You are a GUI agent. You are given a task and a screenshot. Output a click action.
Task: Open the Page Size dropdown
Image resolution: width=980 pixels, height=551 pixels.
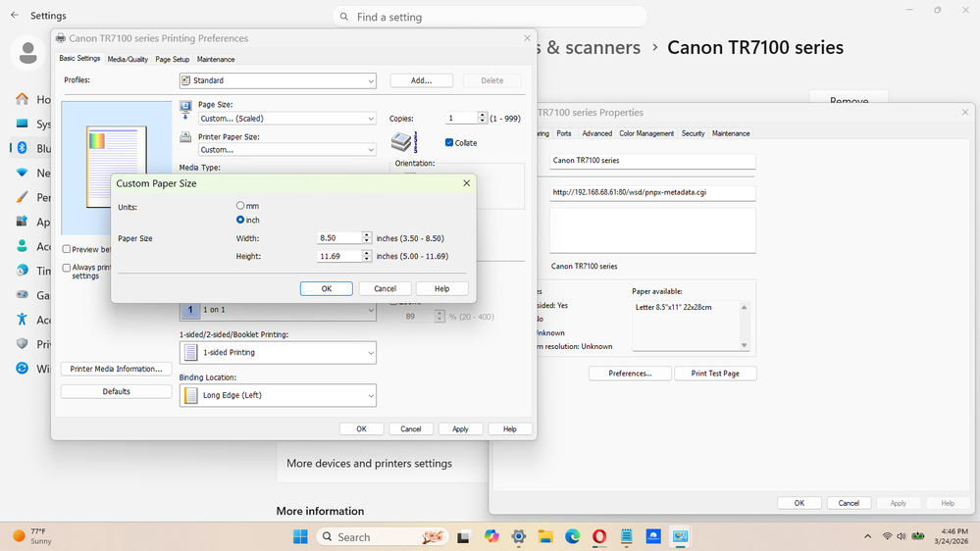[287, 118]
